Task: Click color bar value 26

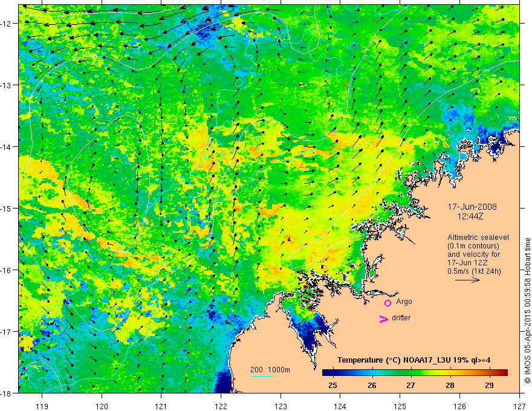Action: coord(372,386)
